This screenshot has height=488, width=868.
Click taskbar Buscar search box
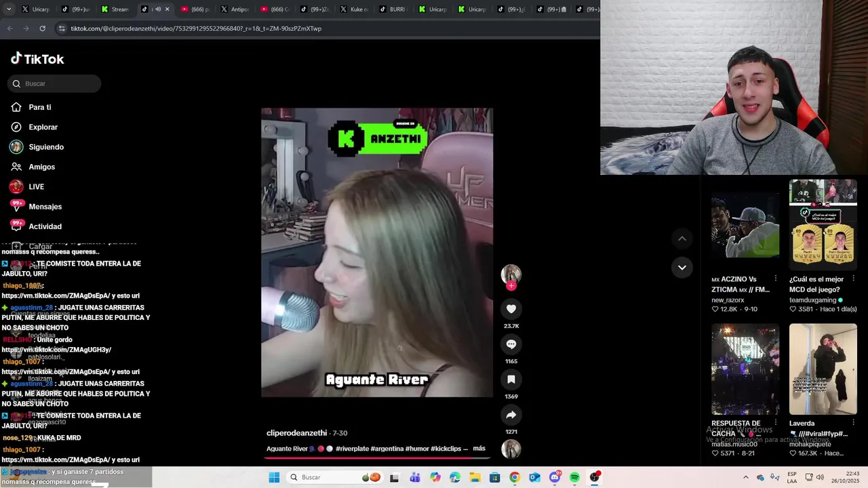point(335,477)
